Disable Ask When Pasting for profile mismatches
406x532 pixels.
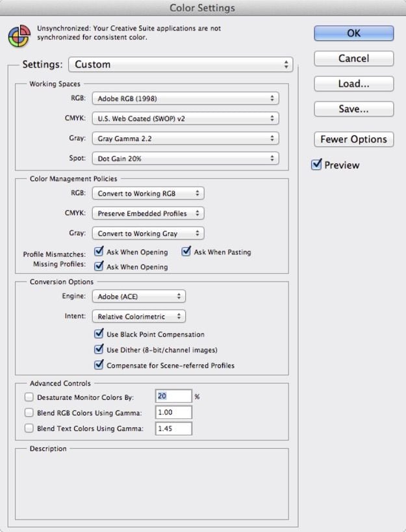pos(186,252)
